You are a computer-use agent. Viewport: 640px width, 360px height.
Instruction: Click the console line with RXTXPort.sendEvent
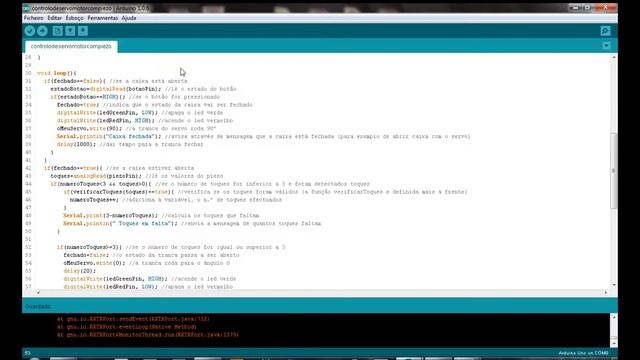pos(133,319)
